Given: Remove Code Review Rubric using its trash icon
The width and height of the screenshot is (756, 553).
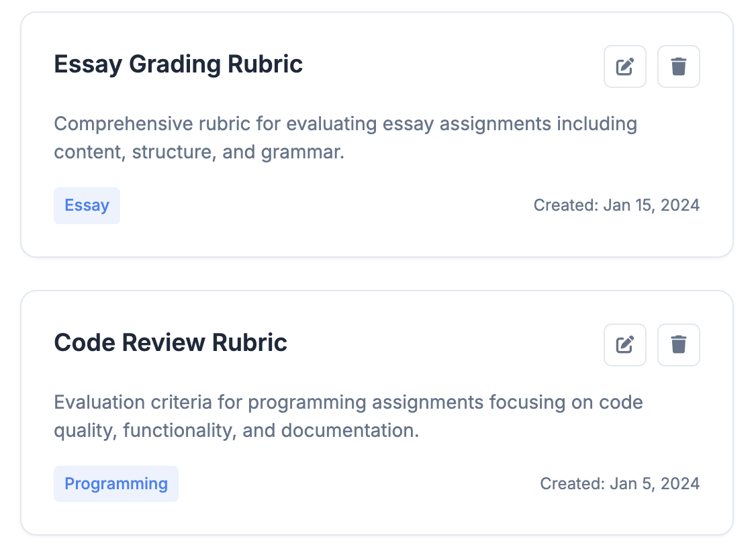Looking at the screenshot, I should coord(678,345).
